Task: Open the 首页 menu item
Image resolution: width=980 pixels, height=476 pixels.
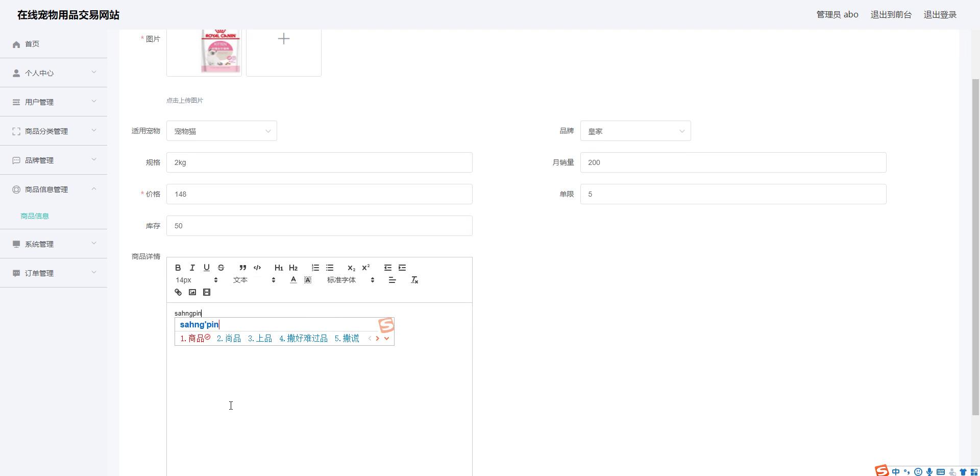Action: click(32, 44)
